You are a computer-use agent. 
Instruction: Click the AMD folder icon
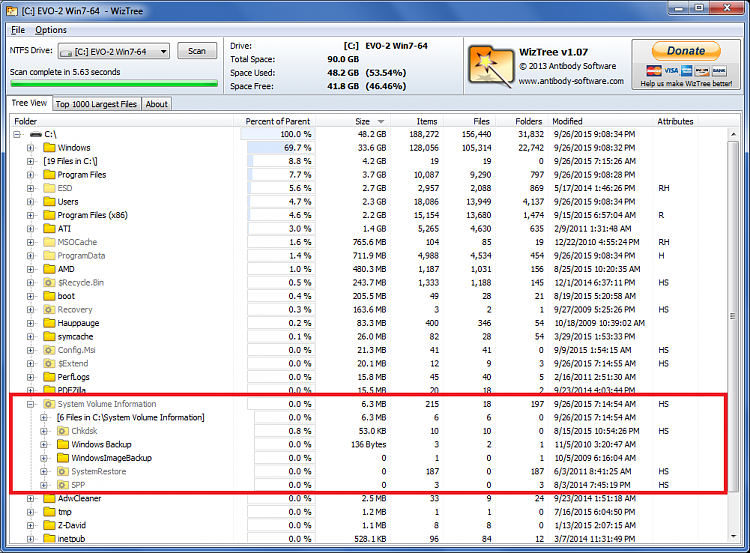49,269
